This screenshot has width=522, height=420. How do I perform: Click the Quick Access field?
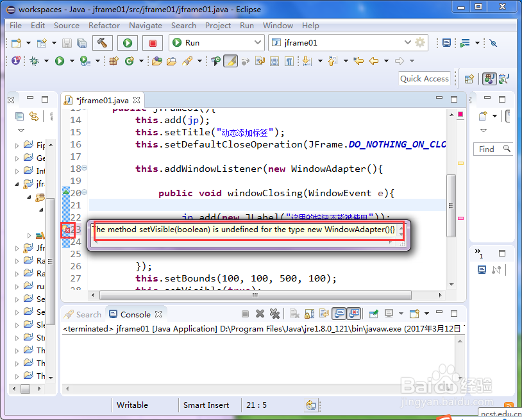[x=425, y=79]
